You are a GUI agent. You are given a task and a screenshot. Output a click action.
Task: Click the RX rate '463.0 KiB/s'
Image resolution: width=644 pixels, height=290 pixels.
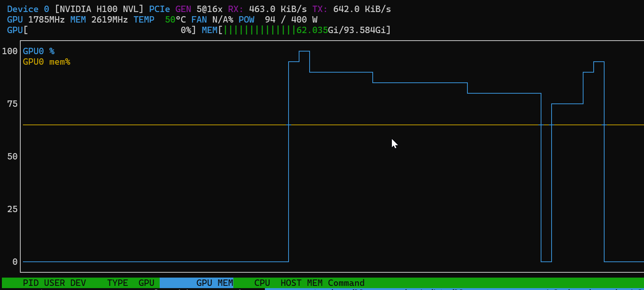click(278, 9)
